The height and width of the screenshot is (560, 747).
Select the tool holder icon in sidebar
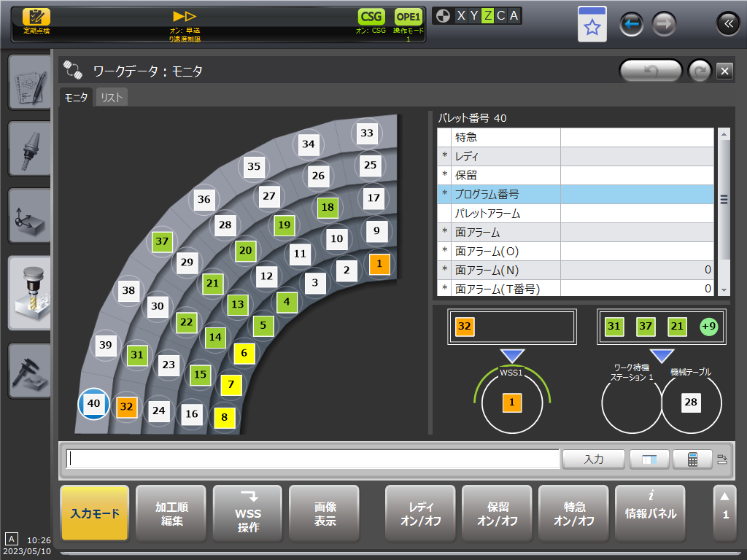pos(29,149)
